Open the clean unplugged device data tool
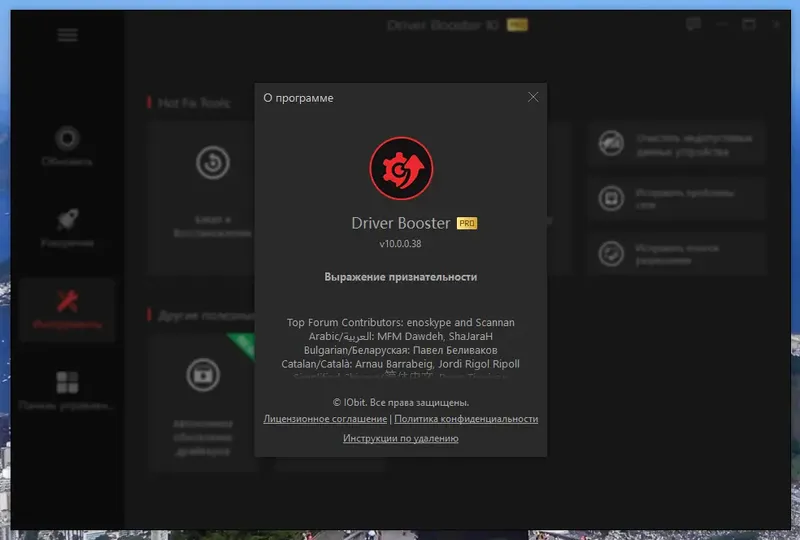This screenshot has width=800, height=540. pyautogui.click(x=677, y=144)
